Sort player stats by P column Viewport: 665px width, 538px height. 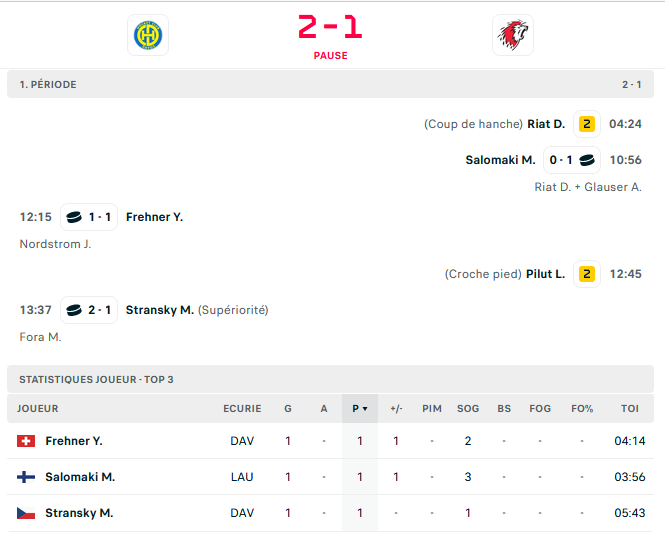[360, 409]
